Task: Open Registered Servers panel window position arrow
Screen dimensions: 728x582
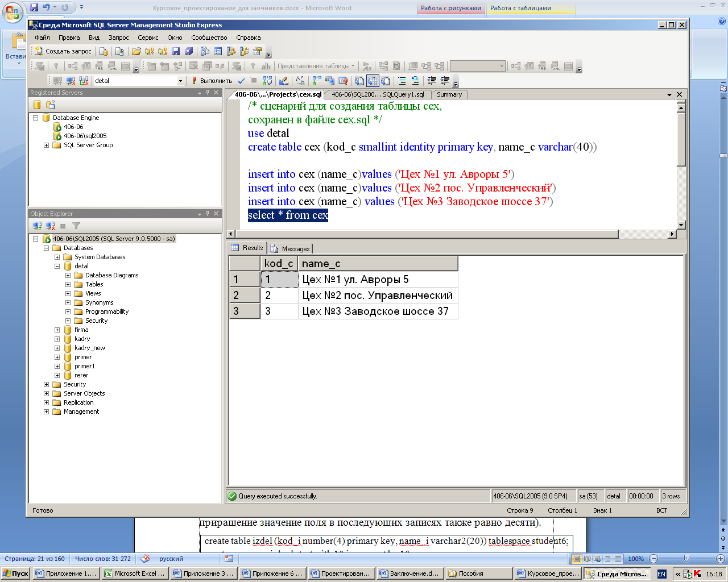Action: coord(200,93)
